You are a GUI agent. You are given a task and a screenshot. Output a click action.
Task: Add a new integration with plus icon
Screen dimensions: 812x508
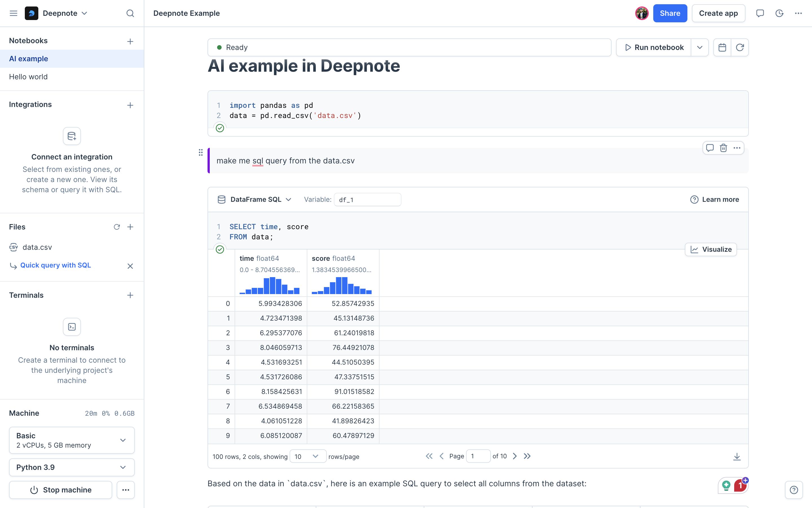pos(130,105)
